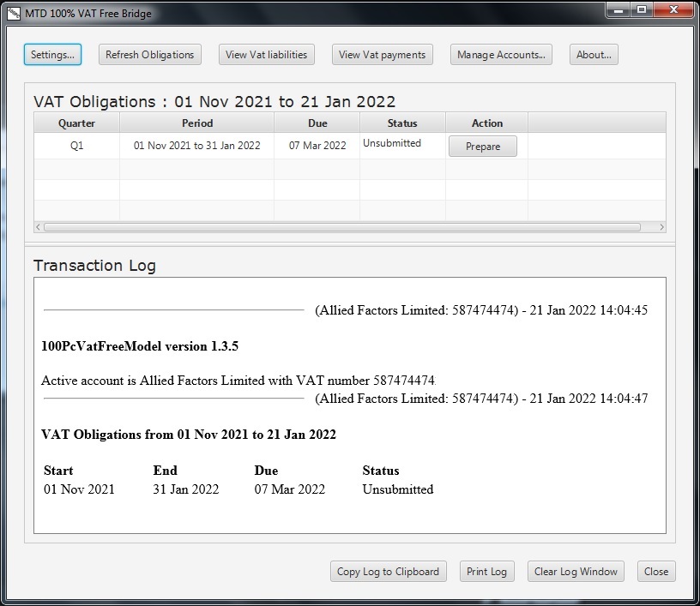
Task: Close window using title bar X
Action: pyautogui.click(x=673, y=9)
